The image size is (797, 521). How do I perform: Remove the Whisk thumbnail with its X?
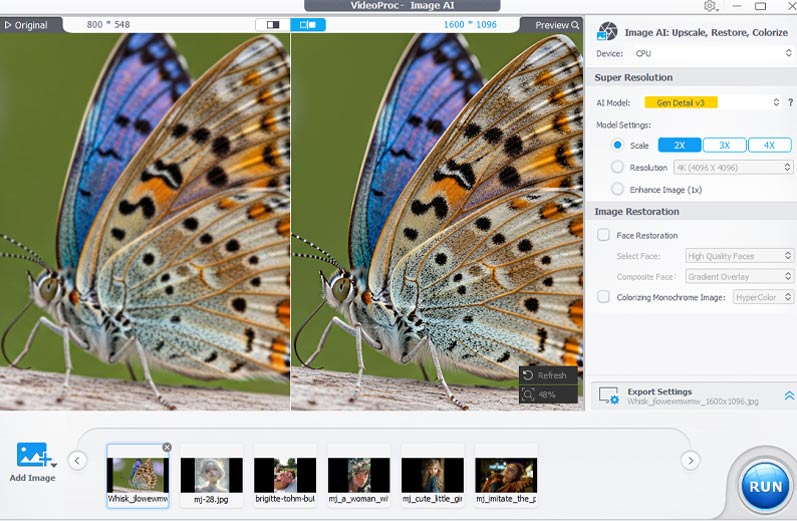167,447
